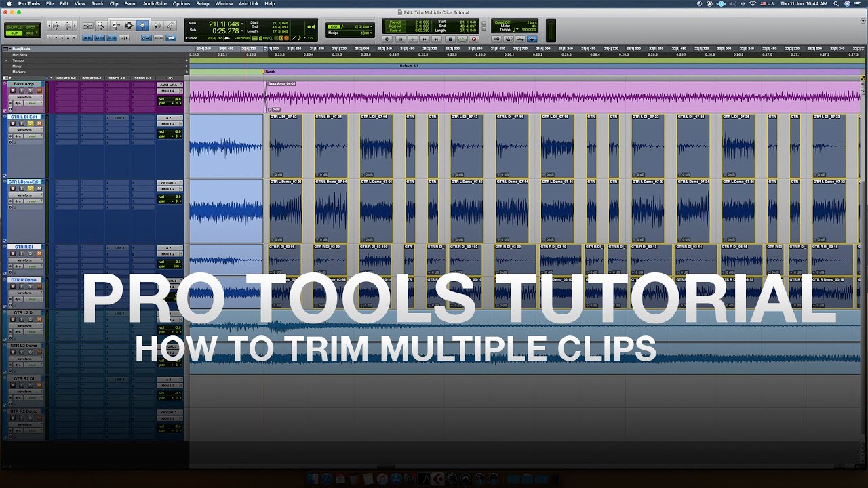Toggle the Count Off button
868x488 pixels.
502,22
